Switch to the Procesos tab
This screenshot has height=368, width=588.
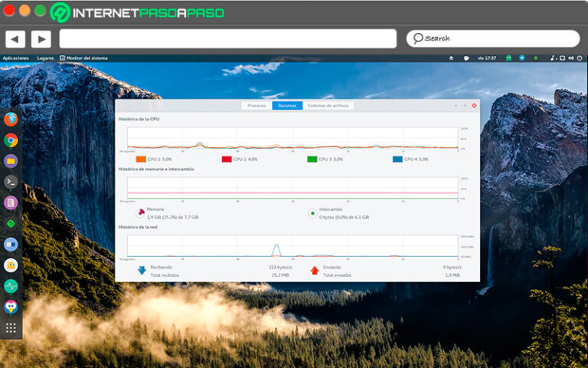pos(256,106)
